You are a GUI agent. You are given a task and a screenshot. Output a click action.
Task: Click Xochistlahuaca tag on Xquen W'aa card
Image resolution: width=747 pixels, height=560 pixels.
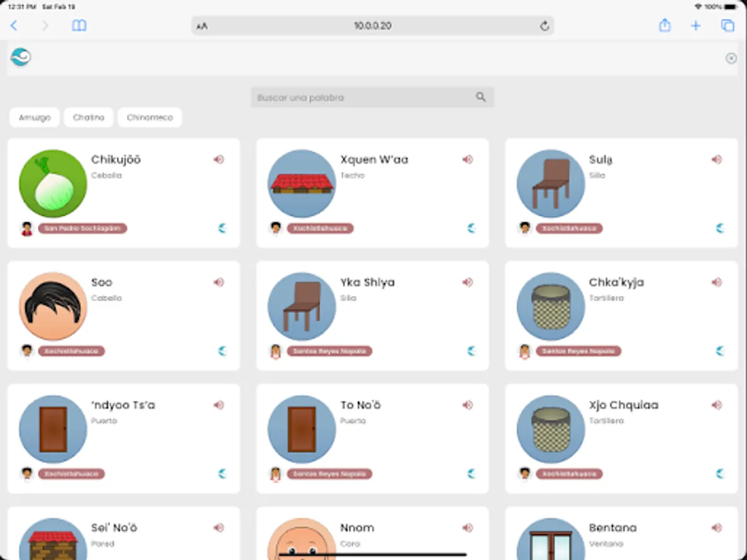tap(320, 228)
